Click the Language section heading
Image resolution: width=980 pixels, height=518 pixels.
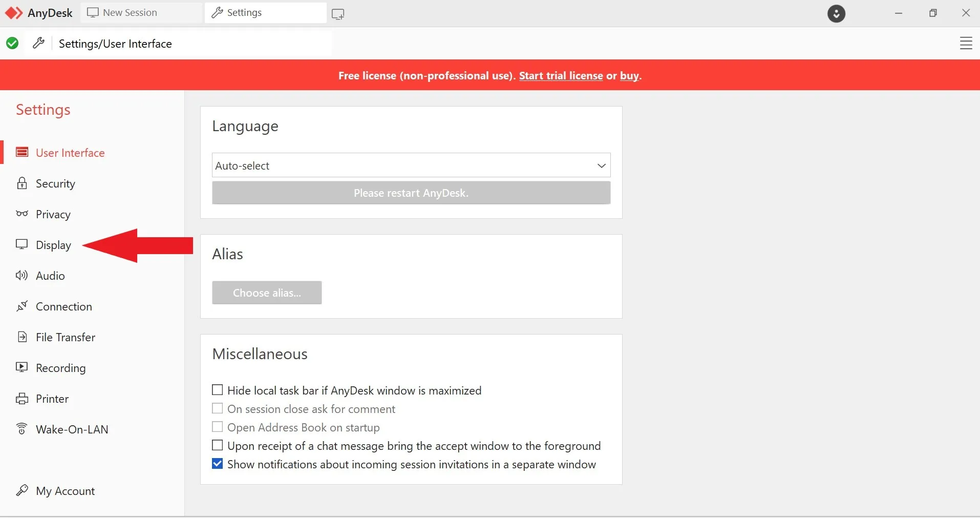pyautogui.click(x=245, y=126)
